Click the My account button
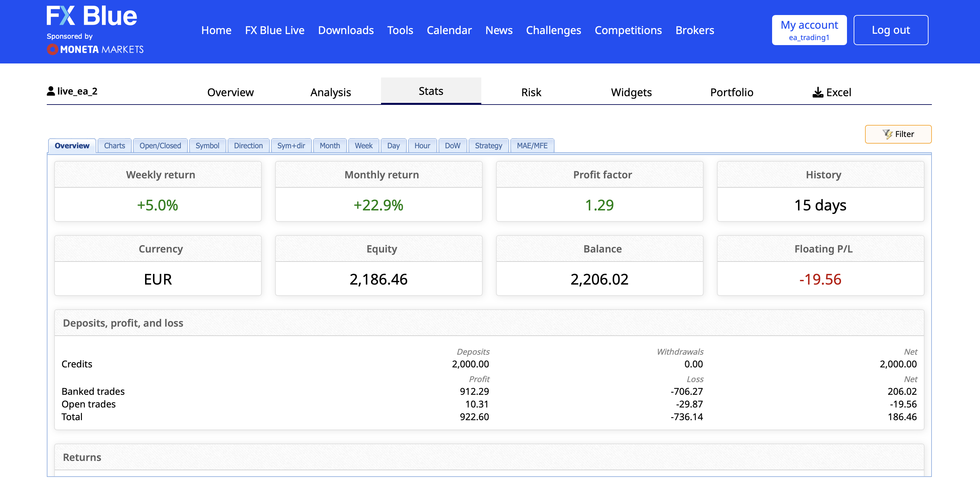 pos(809,30)
